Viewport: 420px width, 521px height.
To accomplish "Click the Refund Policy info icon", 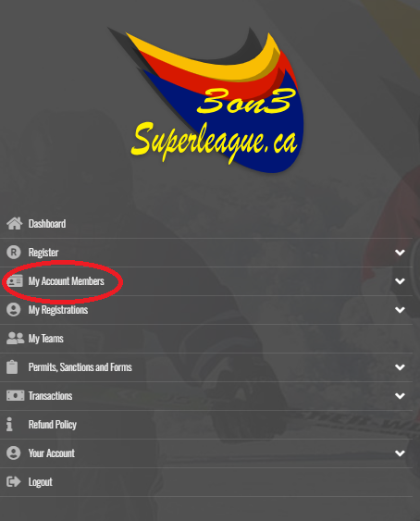I will 9,425.
